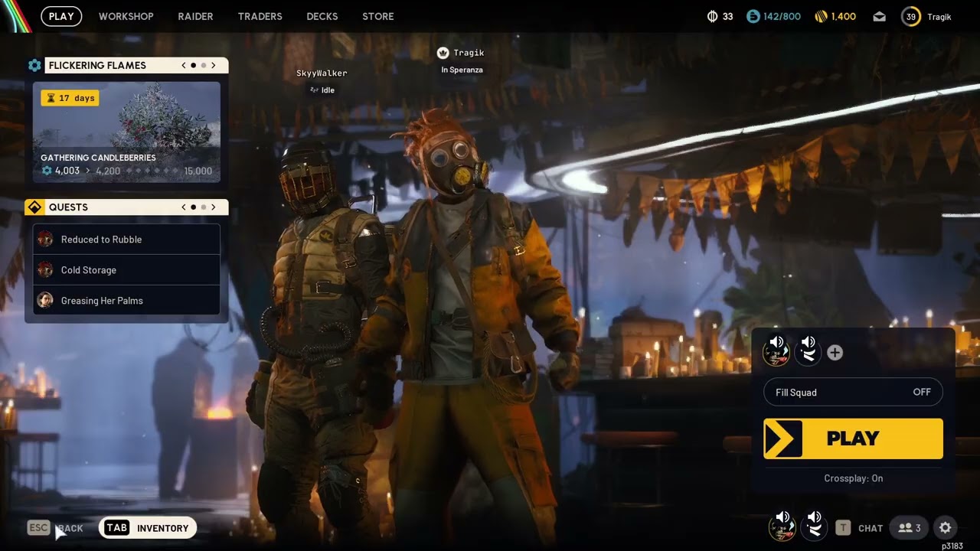Mute second squad voice in bottom bar

pyautogui.click(x=814, y=527)
